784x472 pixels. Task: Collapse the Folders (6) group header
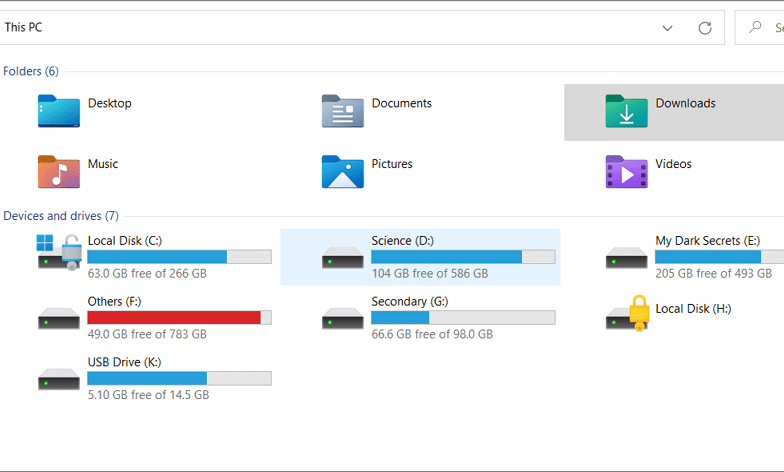30,71
